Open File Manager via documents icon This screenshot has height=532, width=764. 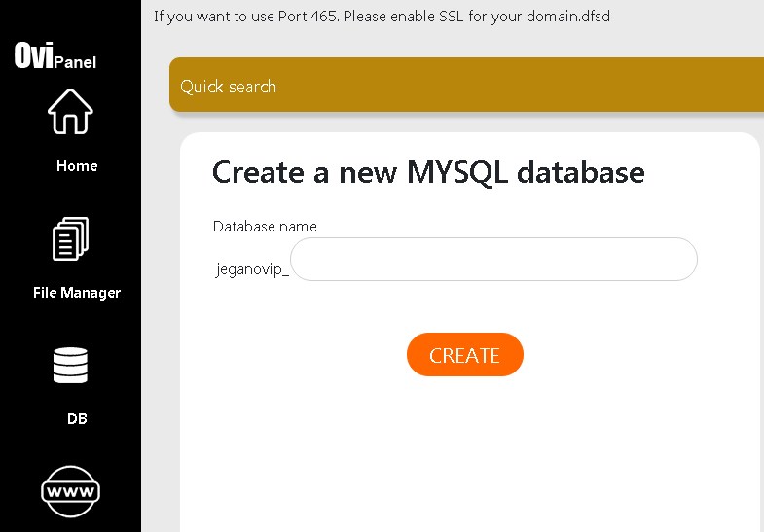pyautogui.click(x=70, y=239)
